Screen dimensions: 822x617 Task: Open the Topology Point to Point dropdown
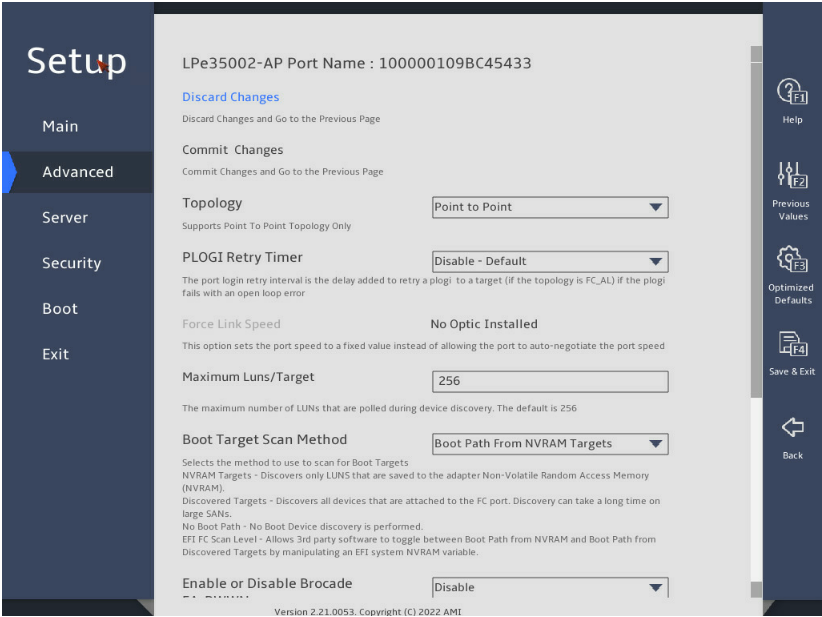pos(550,207)
